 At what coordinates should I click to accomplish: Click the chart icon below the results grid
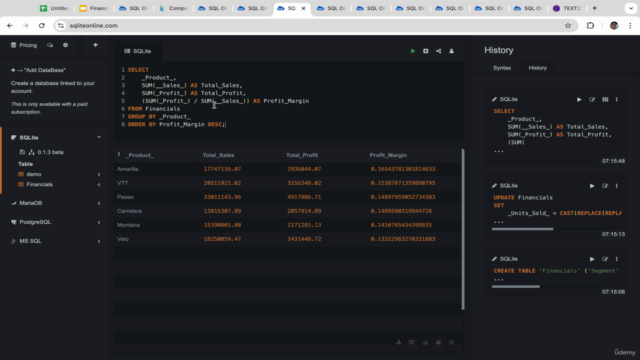click(x=425, y=342)
